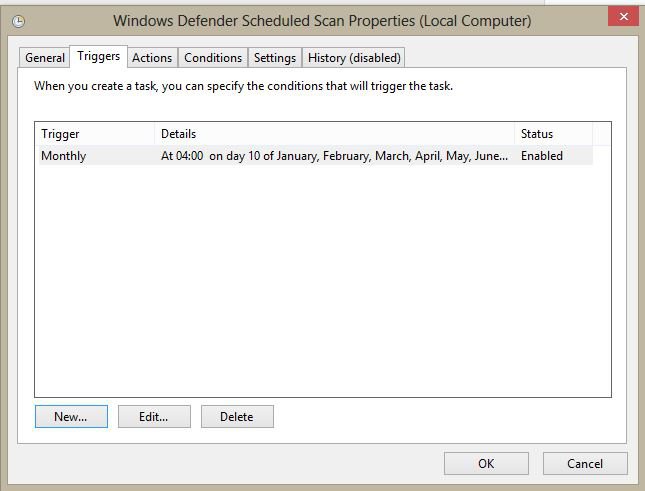Switch to the General tab
Screen dimensions: 645x491
tap(45, 58)
